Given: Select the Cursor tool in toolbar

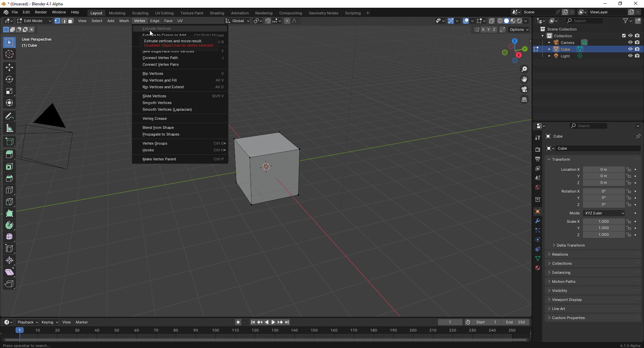Looking at the screenshot, I should tap(9, 54).
